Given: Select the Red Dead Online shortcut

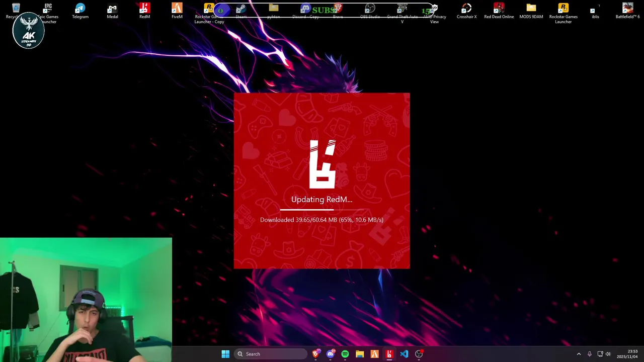Looking at the screenshot, I should (499, 11).
